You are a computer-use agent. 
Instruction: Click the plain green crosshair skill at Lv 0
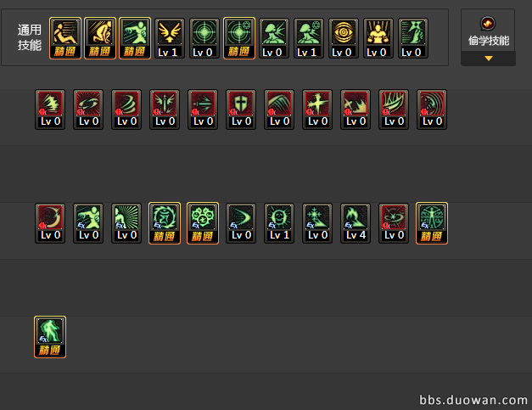pyautogui.click(x=204, y=38)
